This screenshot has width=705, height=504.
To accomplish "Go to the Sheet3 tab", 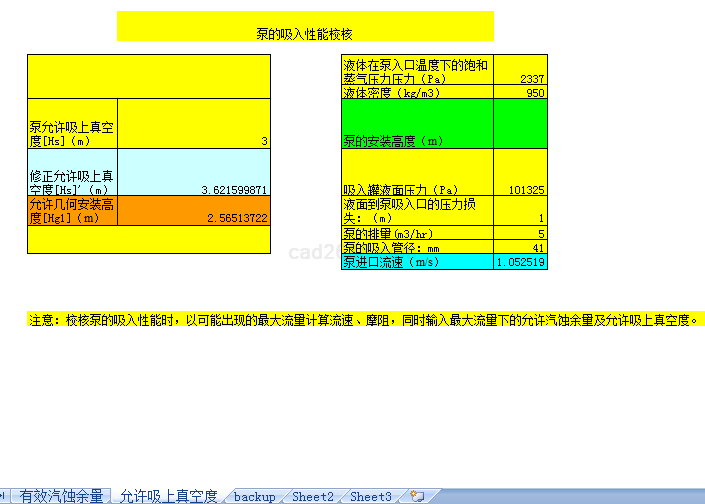I will pos(370,496).
